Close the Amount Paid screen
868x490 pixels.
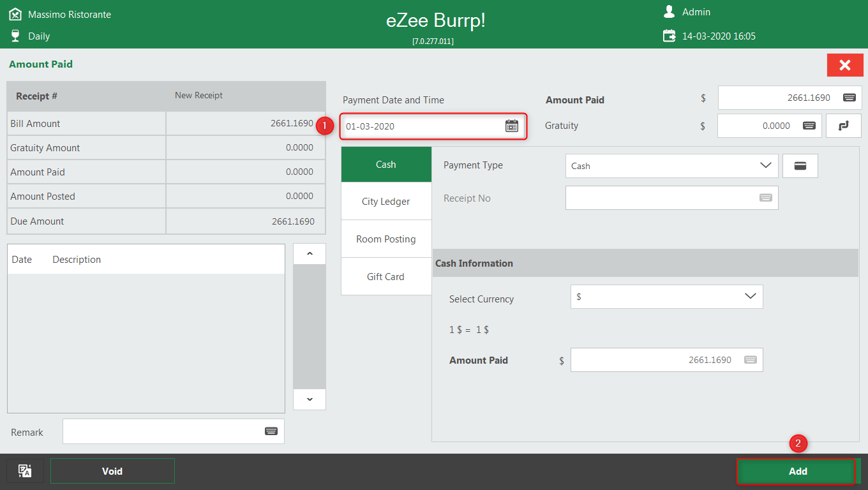(x=845, y=65)
